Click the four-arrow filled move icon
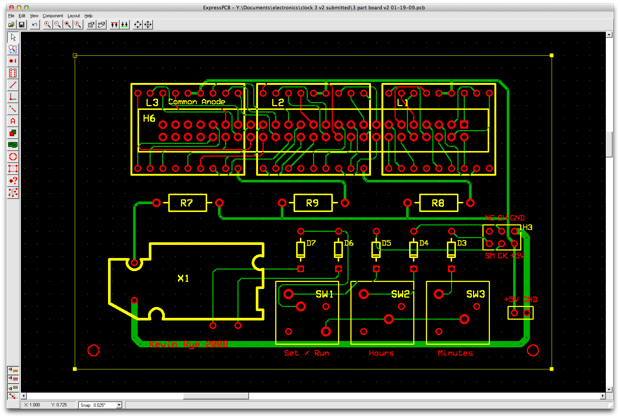The width and height of the screenshot is (620, 418). (x=148, y=25)
